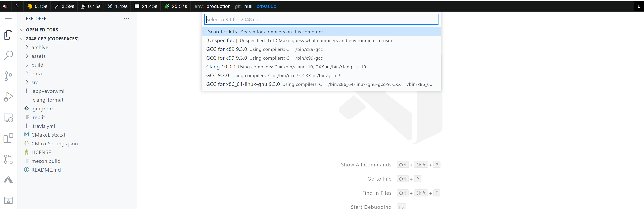The height and width of the screenshot is (209, 644).
Task: Click the 3.59s timing entry
Action: pos(65,6)
